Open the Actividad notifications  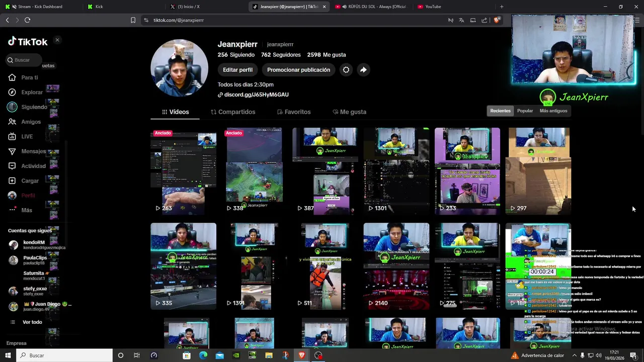pos(33,166)
